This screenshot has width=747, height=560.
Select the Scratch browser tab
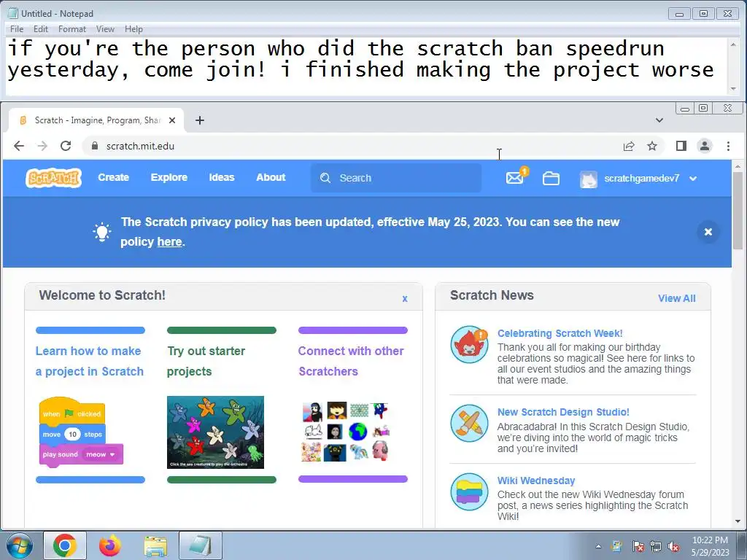coord(97,120)
